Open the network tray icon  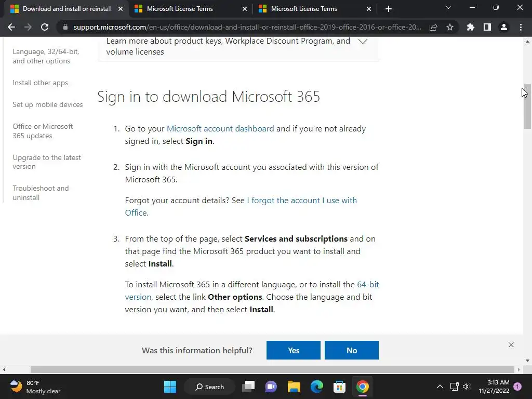[x=454, y=387]
